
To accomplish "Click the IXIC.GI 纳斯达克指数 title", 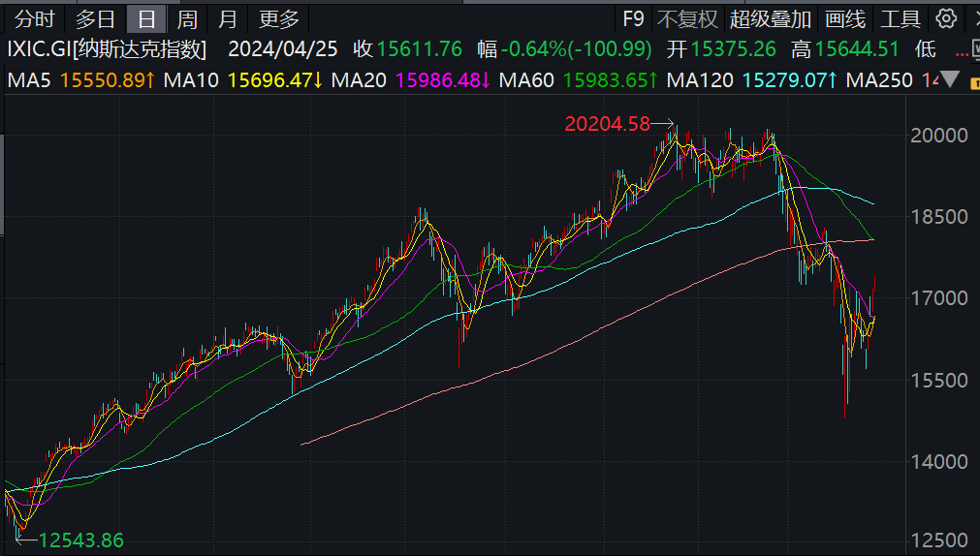I will point(107,49).
